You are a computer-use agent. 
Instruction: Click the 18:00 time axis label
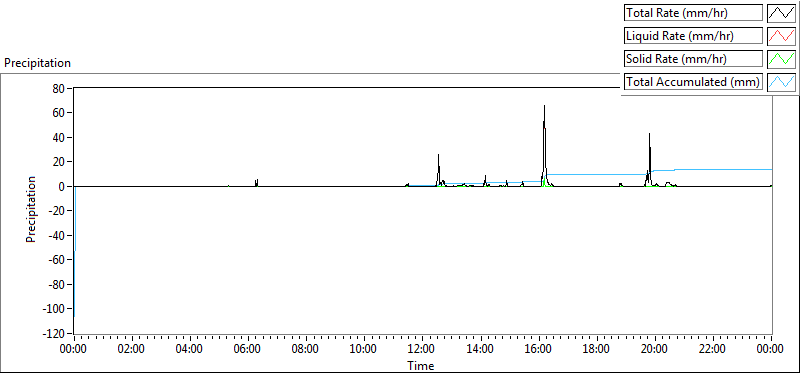pos(597,350)
